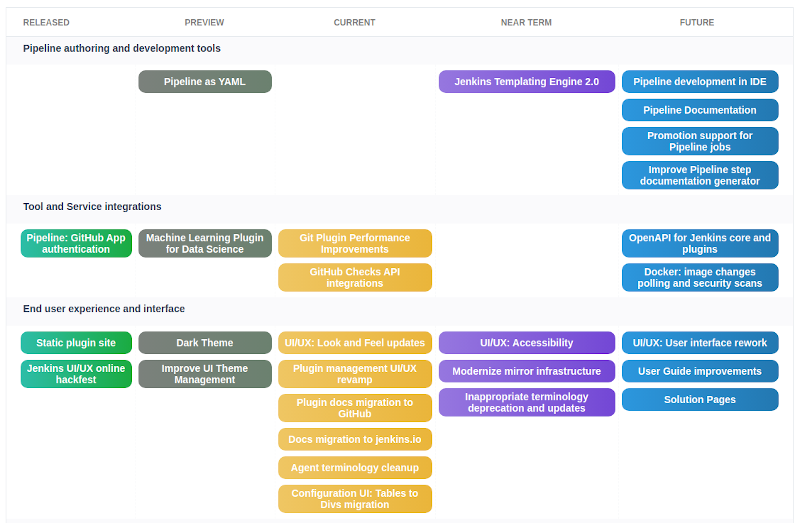Open the UI/UX: Accessibility card

click(527, 343)
